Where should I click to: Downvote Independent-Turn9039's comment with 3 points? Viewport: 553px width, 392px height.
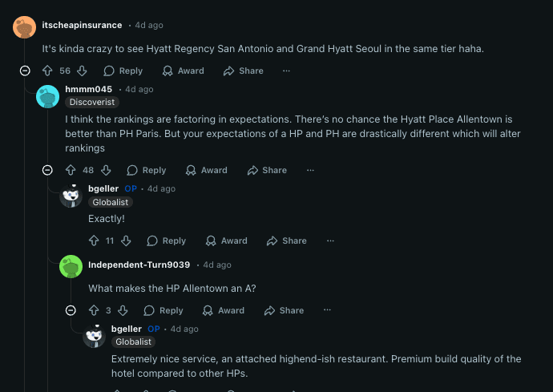point(123,310)
